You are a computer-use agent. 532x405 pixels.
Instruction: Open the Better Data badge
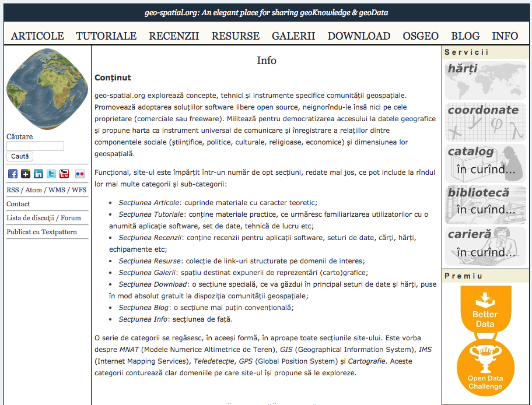485,309
